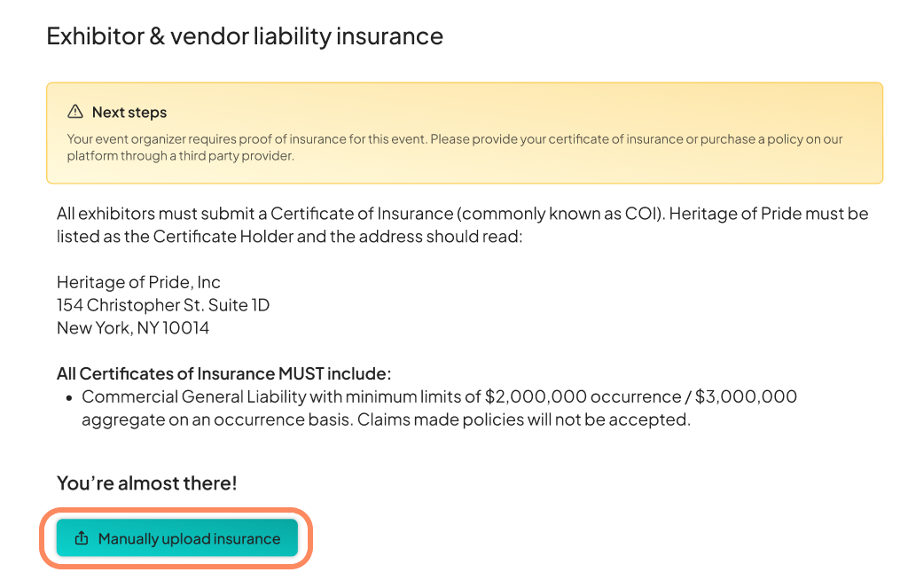The width and height of the screenshot is (908, 588).
Task: Click the upload icon inside the insurance button
Action: 82,538
